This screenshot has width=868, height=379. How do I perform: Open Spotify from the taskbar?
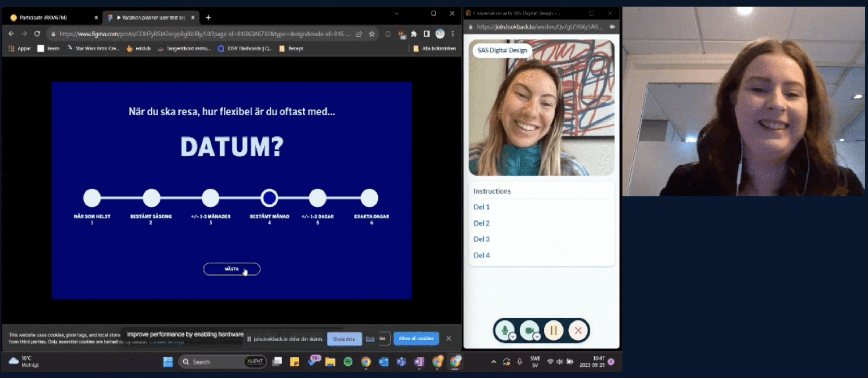click(x=348, y=362)
